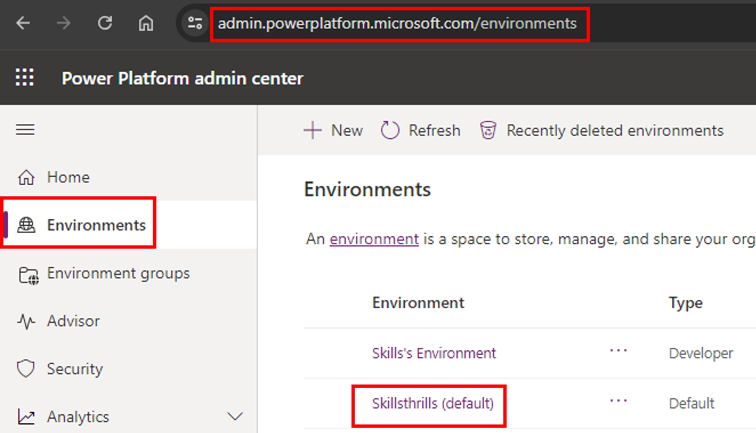The height and width of the screenshot is (433, 756).
Task: Go to browser home page icon
Action: click(146, 23)
